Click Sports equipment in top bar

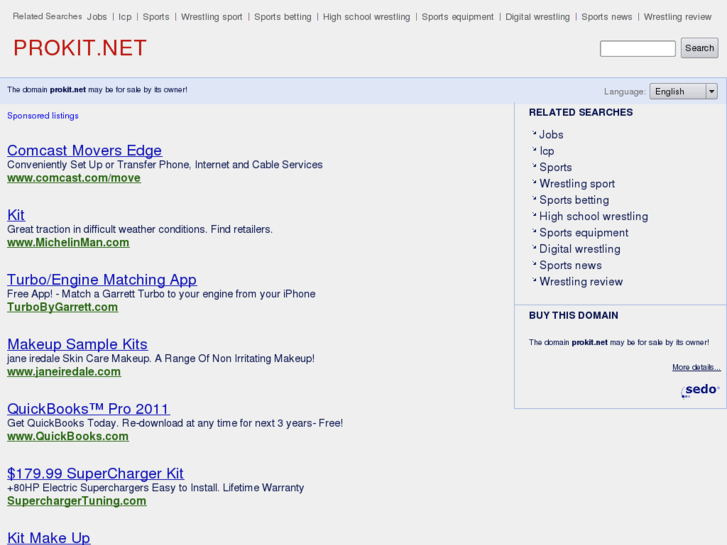coord(458,17)
